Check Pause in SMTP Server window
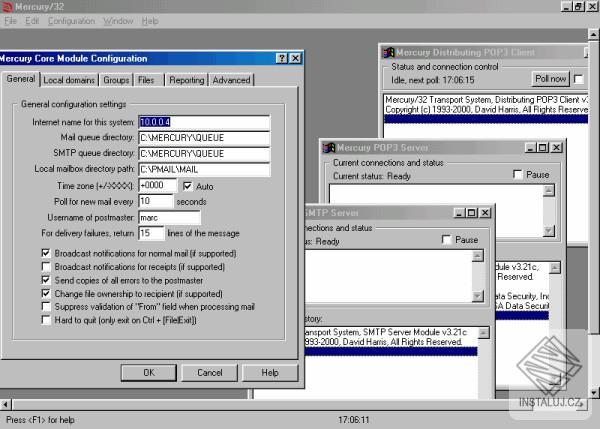Image resolution: width=600 pixels, height=429 pixels. 446,240
